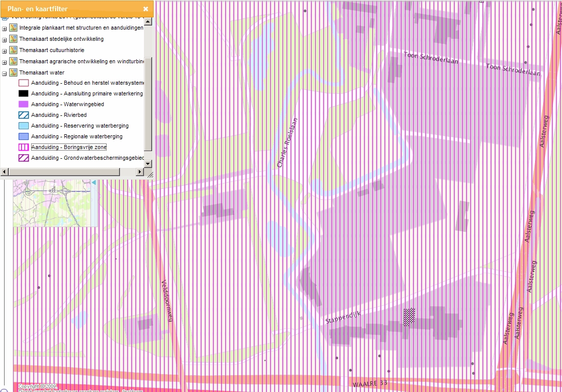Select Aanduiding - Waterwingebied
Image resolution: width=562 pixels, height=392 pixels.
67,104
